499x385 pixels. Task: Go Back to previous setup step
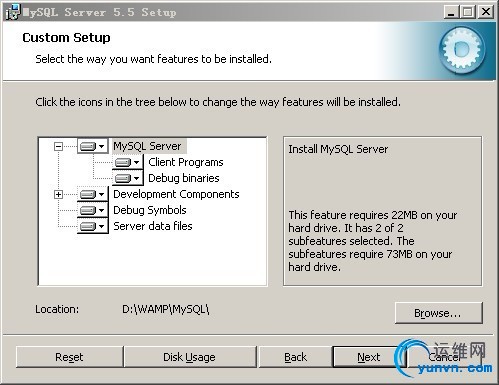[x=295, y=357]
